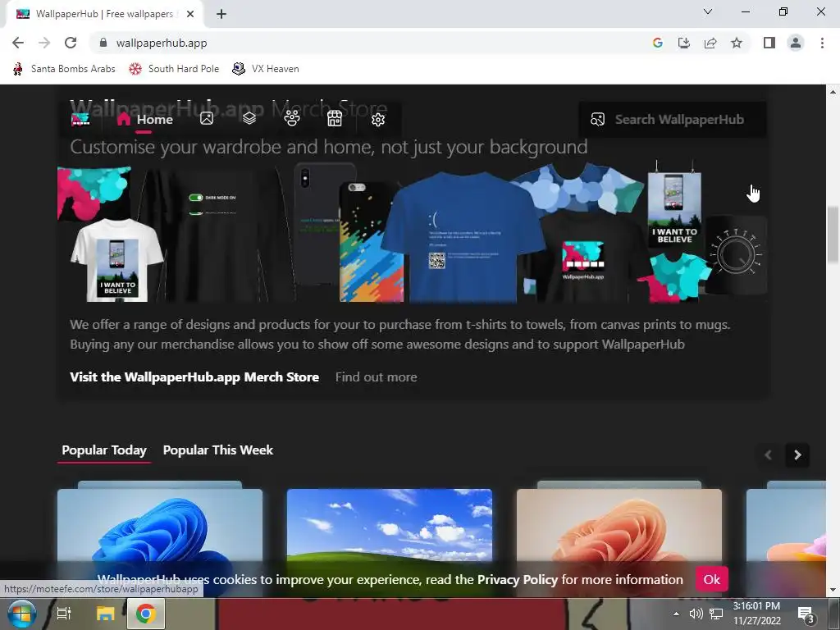Go to previous popular wallpapers arrow
Viewport: 840px width, 630px height.
tap(768, 454)
